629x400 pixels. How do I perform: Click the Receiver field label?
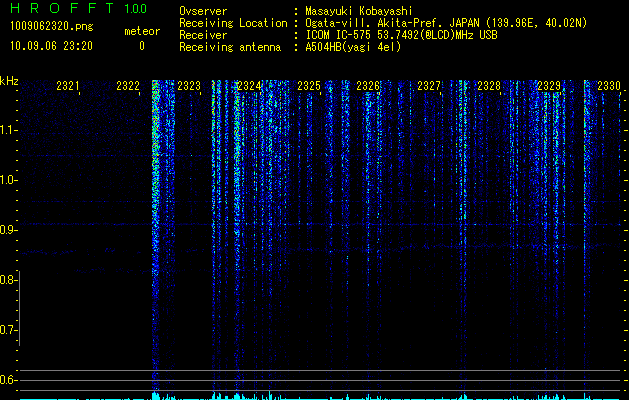click(203, 35)
